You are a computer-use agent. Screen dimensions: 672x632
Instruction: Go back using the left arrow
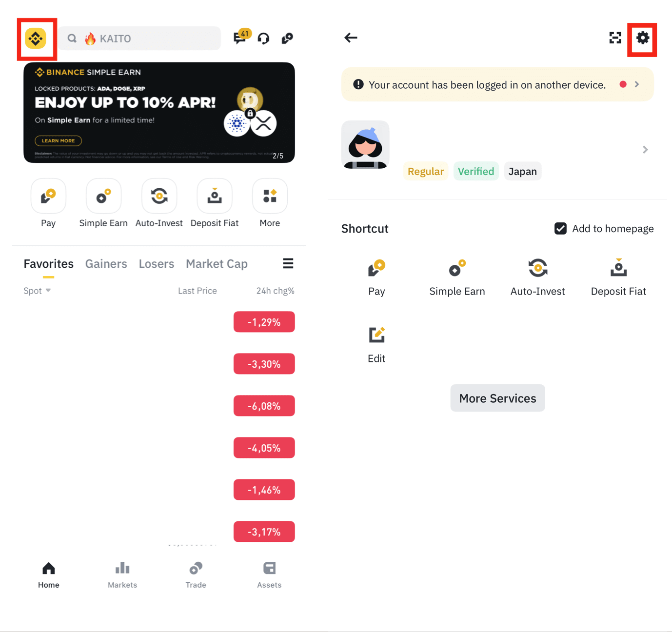(x=351, y=38)
